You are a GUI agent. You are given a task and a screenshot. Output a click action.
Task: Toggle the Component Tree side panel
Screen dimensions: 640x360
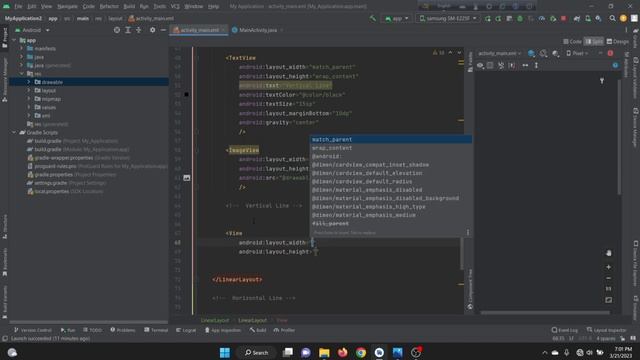(x=470, y=289)
